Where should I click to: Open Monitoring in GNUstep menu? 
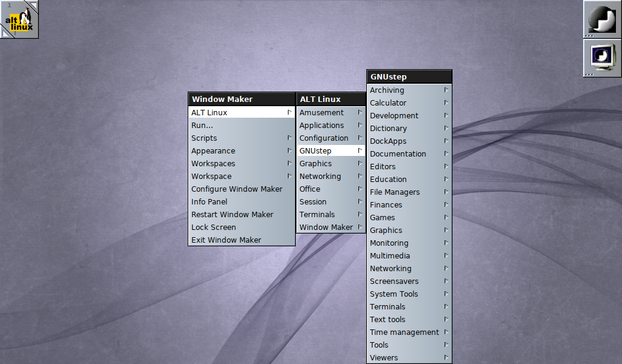coord(409,243)
